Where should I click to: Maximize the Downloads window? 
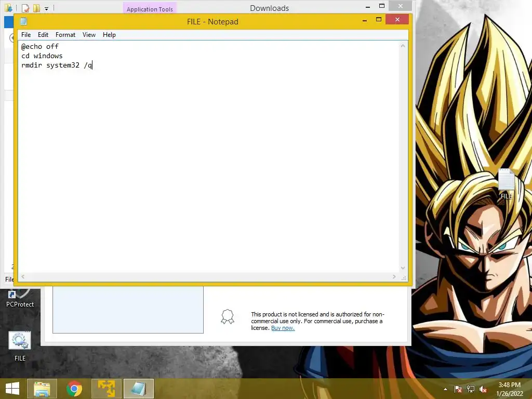[382, 6]
